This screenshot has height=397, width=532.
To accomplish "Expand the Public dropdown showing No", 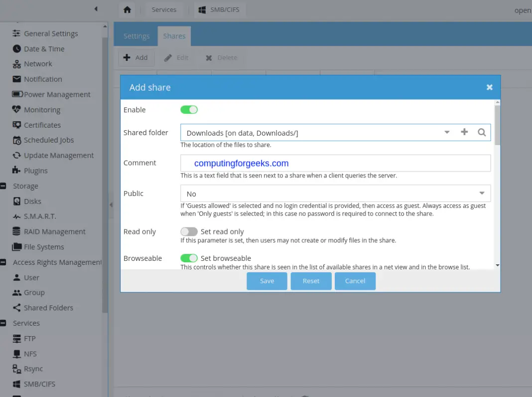I will pyautogui.click(x=482, y=194).
